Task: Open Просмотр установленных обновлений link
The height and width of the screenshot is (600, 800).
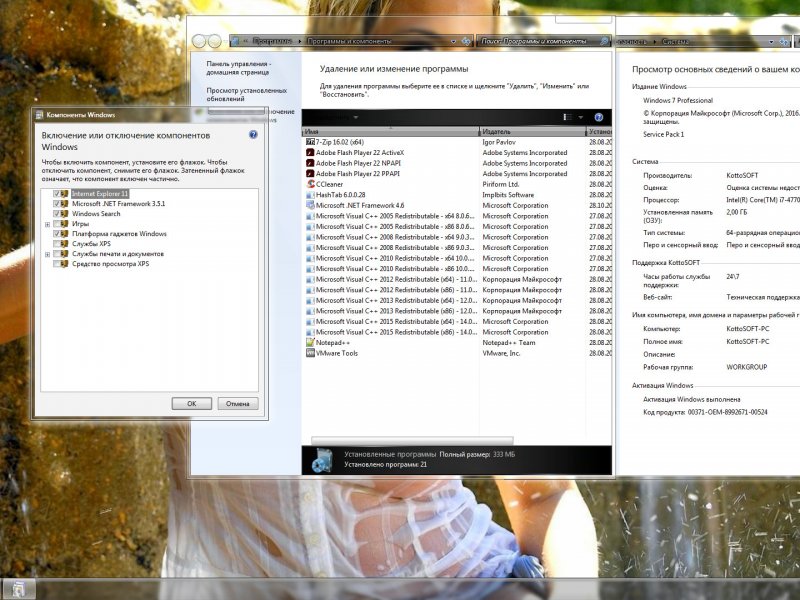Action: [246, 94]
